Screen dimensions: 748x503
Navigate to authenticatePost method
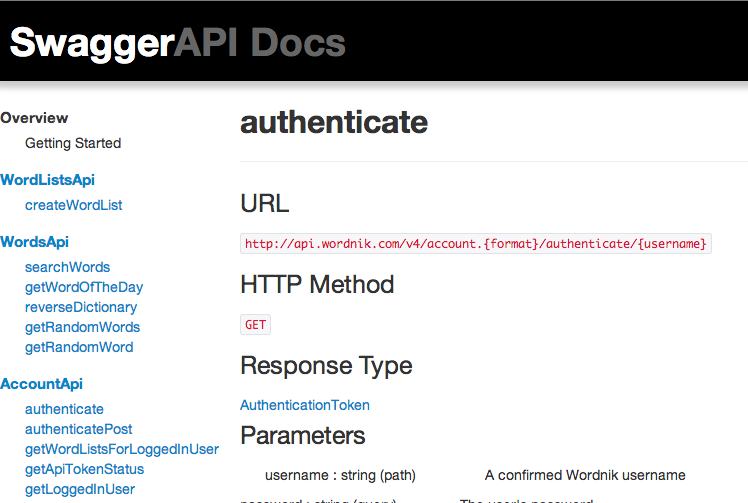tap(79, 429)
